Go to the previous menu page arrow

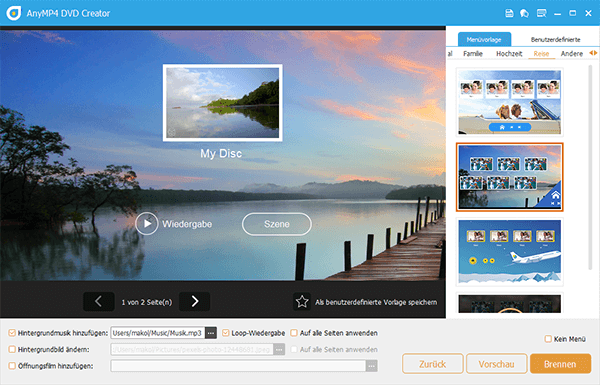[x=99, y=302]
